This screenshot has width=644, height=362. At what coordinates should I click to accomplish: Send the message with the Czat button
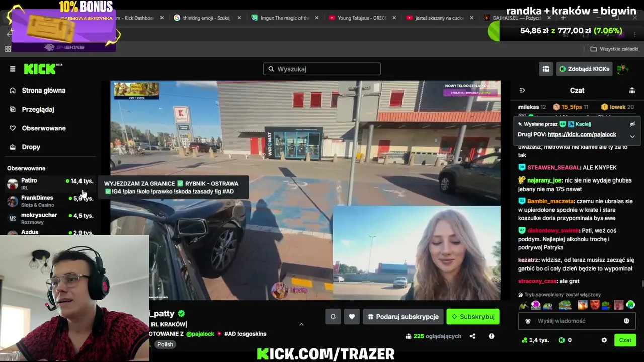point(625,340)
